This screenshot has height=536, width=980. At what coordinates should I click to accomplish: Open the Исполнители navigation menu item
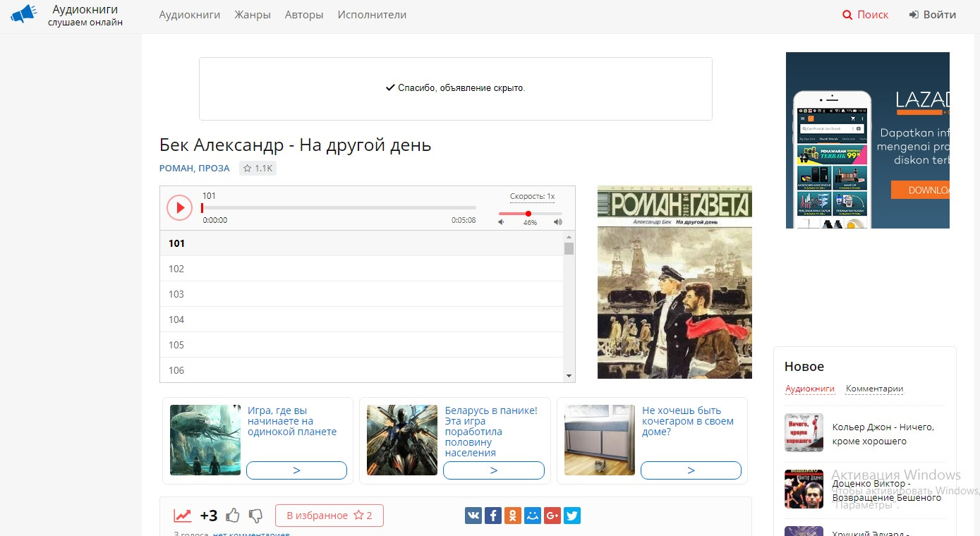tap(372, 15)
